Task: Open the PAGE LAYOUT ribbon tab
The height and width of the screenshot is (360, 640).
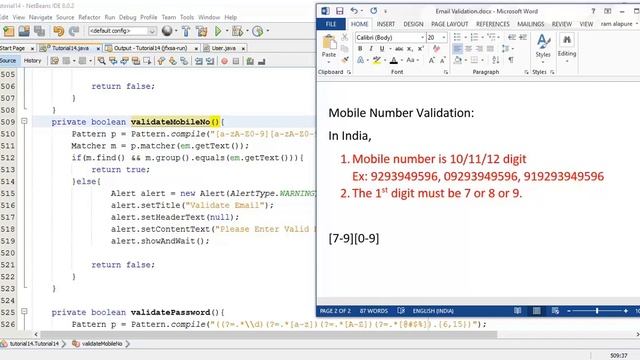Action: point(449,24)
